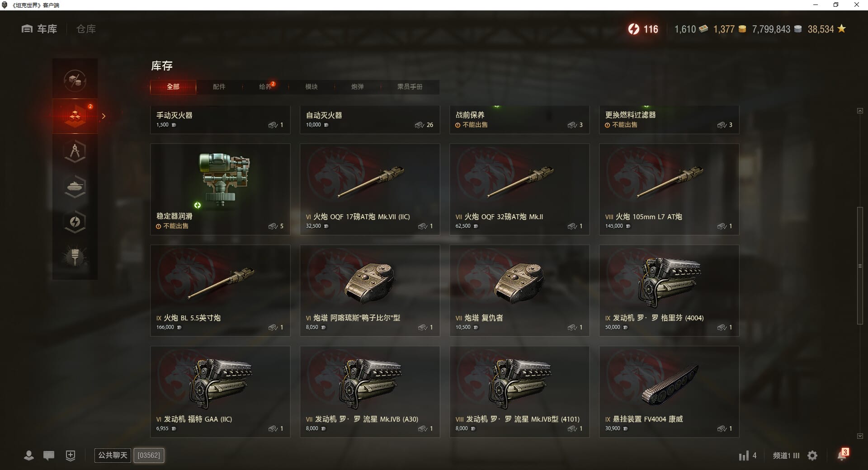
Task: Select the 稳定器润滑 item card
Action: click(x=220, y=189)
